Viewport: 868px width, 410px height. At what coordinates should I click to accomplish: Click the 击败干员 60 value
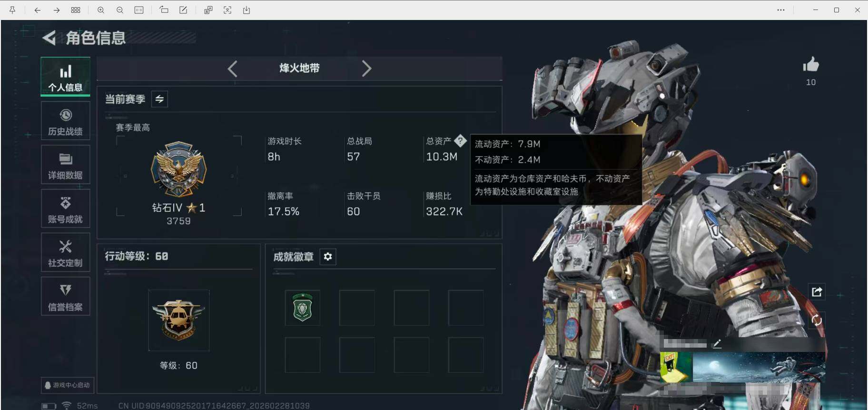(x=354, y=211)
